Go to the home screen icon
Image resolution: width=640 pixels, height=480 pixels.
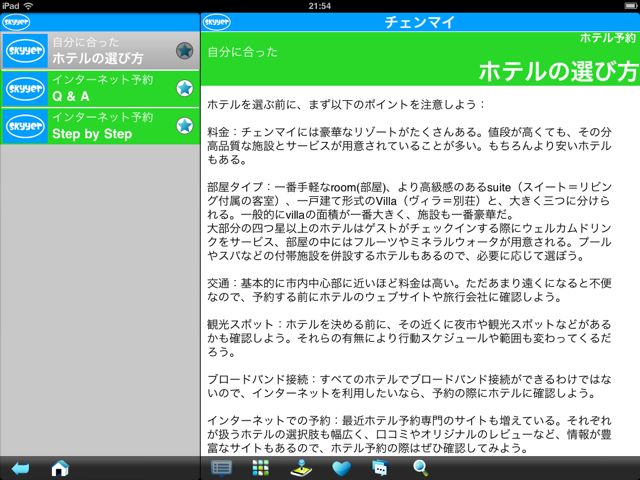pos(60,468)
